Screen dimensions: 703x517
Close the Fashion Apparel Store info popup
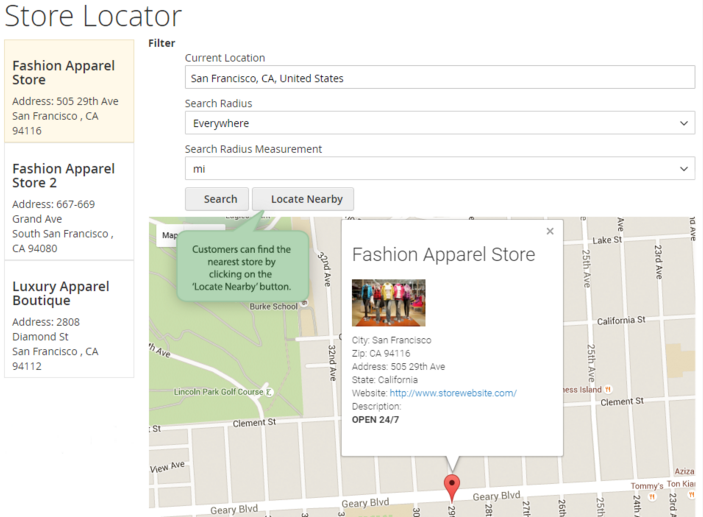(549, 231)
